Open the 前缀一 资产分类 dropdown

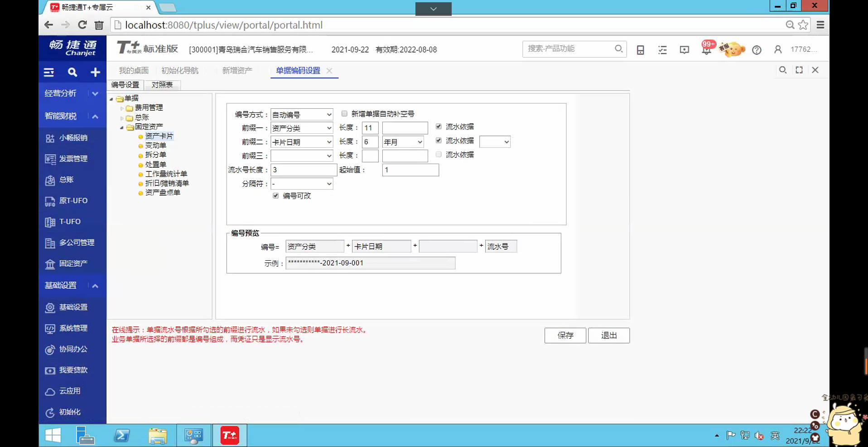[x=302, y=128]
